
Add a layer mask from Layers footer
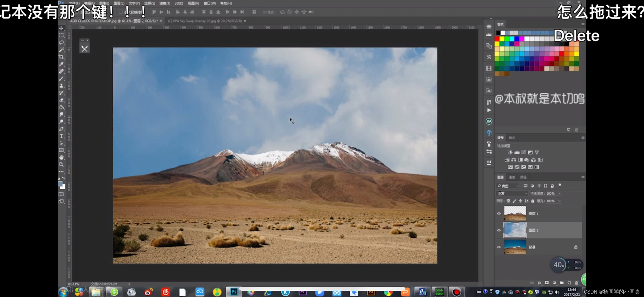(547, 283)
